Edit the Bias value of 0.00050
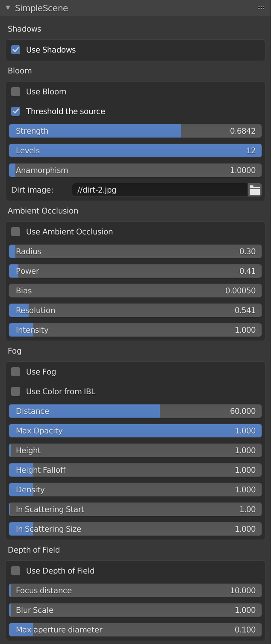This screenshot has height=644, width=271. 135,290
